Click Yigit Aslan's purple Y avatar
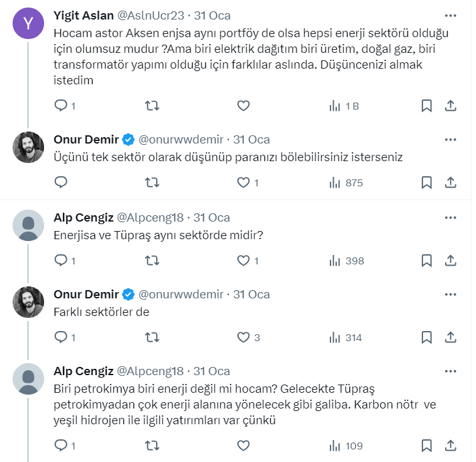The width and height of the screenshot is (476, 462). (x=28, y=23)
